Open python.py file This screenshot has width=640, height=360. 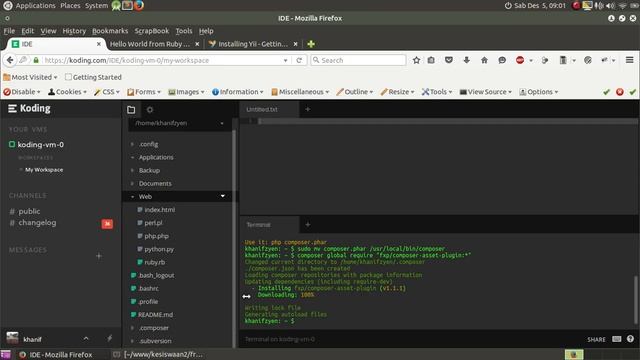(159, 249)
